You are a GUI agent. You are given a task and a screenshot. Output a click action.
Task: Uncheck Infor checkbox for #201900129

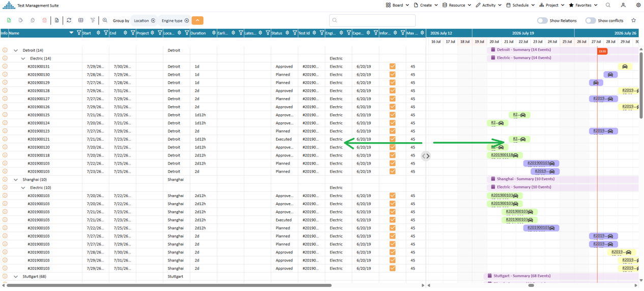click(x=392, y=83)
